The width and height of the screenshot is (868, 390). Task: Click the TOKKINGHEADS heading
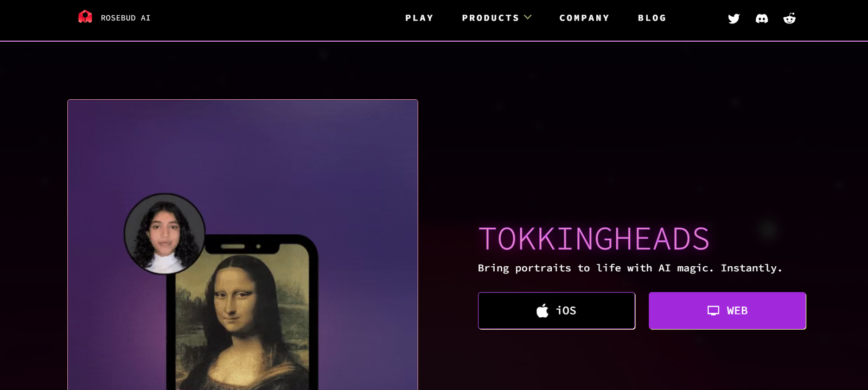594,239
